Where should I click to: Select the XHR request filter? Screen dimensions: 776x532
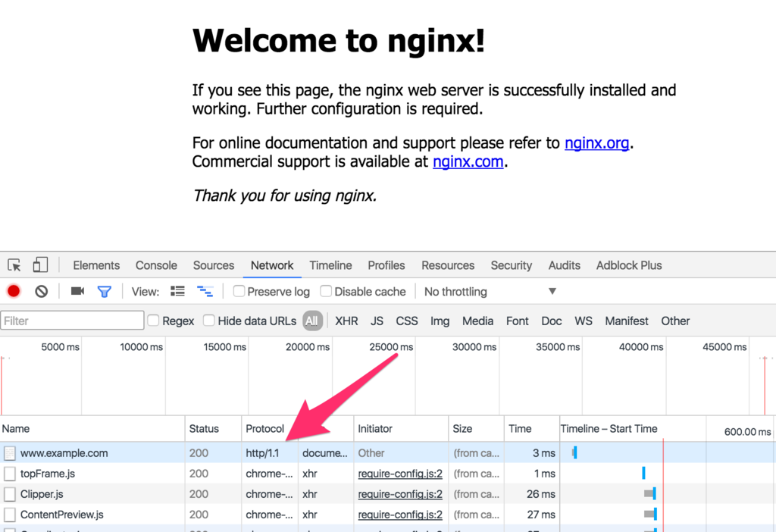coord(346,321)
